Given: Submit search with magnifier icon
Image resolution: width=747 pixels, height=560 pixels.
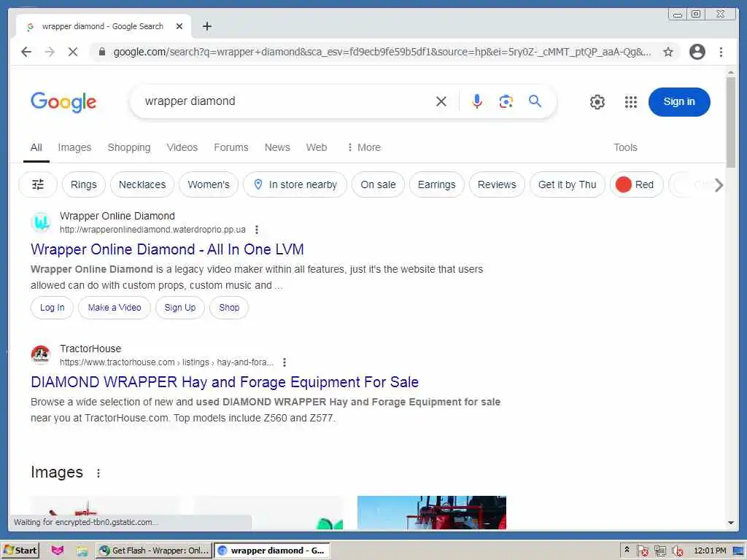Looking at the screenshot, I should (x=535, y=101).
